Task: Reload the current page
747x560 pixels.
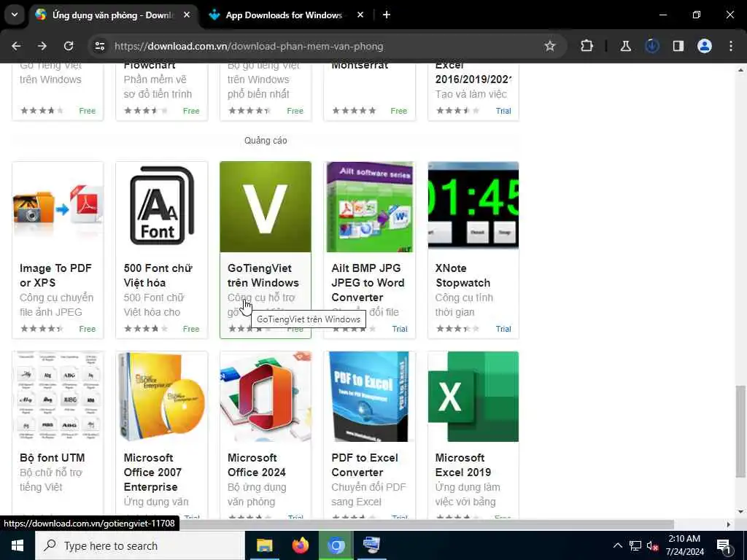Action: [x=69, y=46]
